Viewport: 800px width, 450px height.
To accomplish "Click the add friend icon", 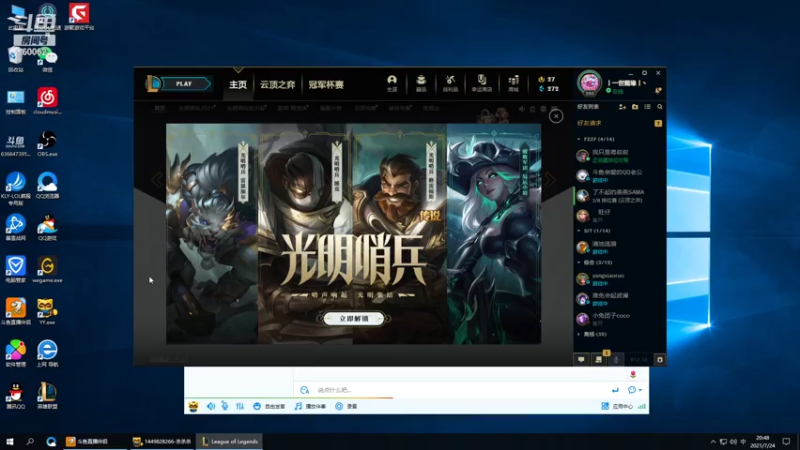I will (622, 107).
